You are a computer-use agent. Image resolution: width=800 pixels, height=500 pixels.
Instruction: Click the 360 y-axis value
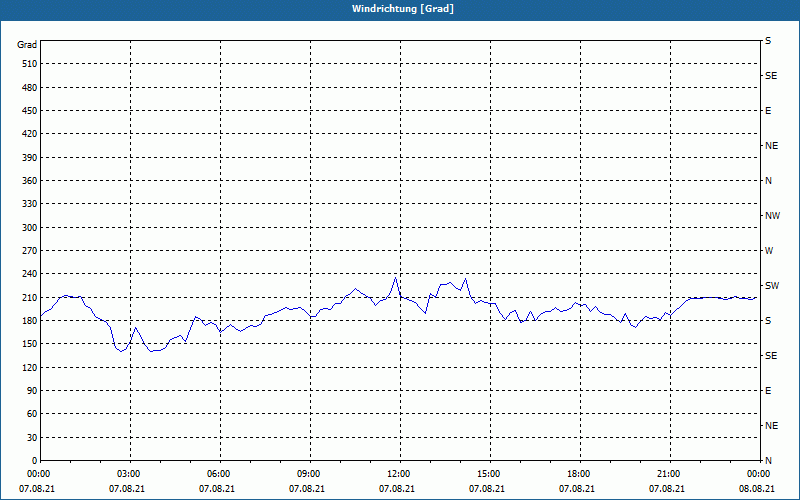(x=30, y=181)
